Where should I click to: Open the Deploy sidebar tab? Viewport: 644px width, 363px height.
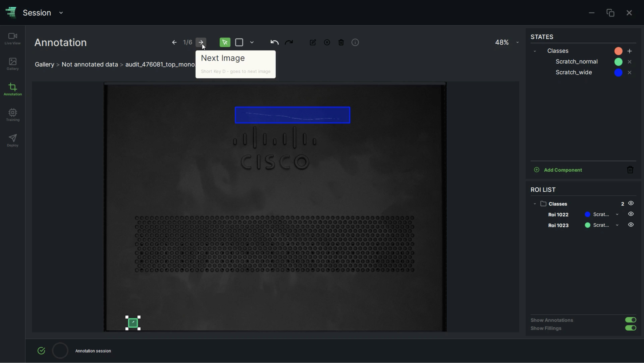click(x=13, y=141)
